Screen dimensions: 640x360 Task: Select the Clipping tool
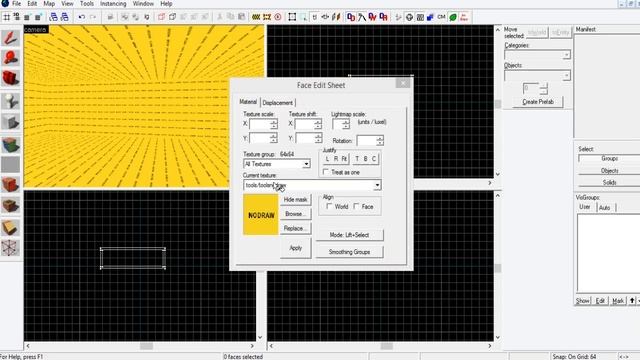point(10,228)
